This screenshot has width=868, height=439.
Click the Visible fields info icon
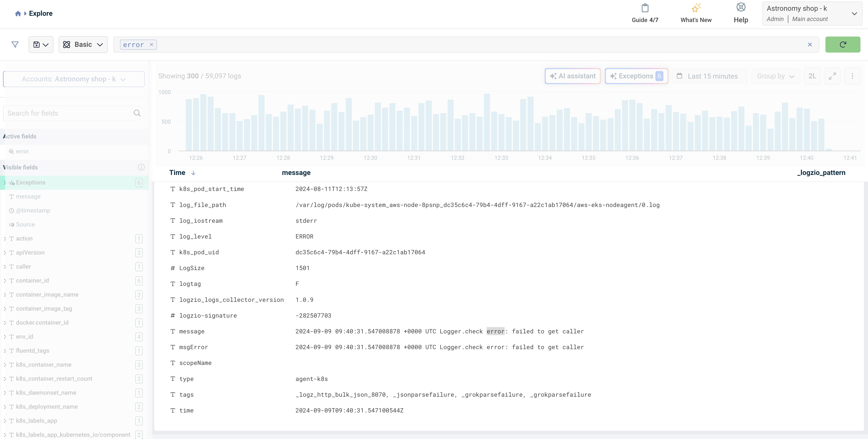click(x=141, y=167)
